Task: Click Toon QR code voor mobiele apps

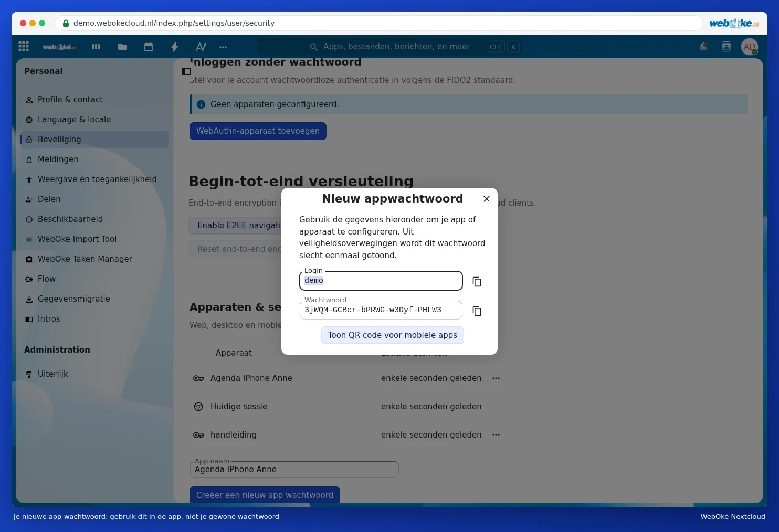Action: point(393,335)
